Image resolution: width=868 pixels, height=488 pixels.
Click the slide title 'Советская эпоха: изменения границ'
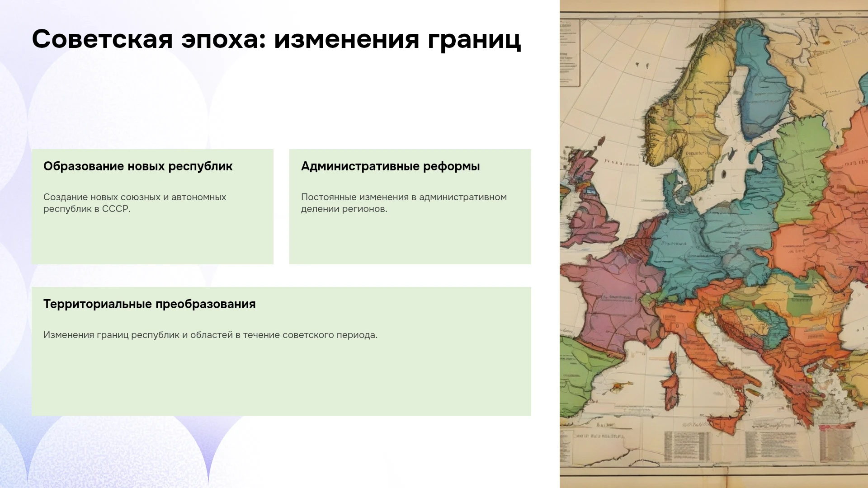point(276,39)
